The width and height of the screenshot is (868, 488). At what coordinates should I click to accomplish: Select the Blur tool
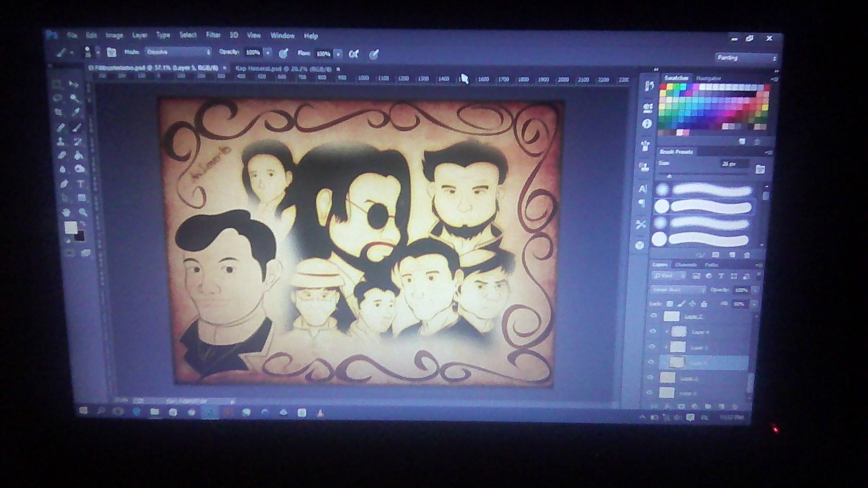(63, 169)
